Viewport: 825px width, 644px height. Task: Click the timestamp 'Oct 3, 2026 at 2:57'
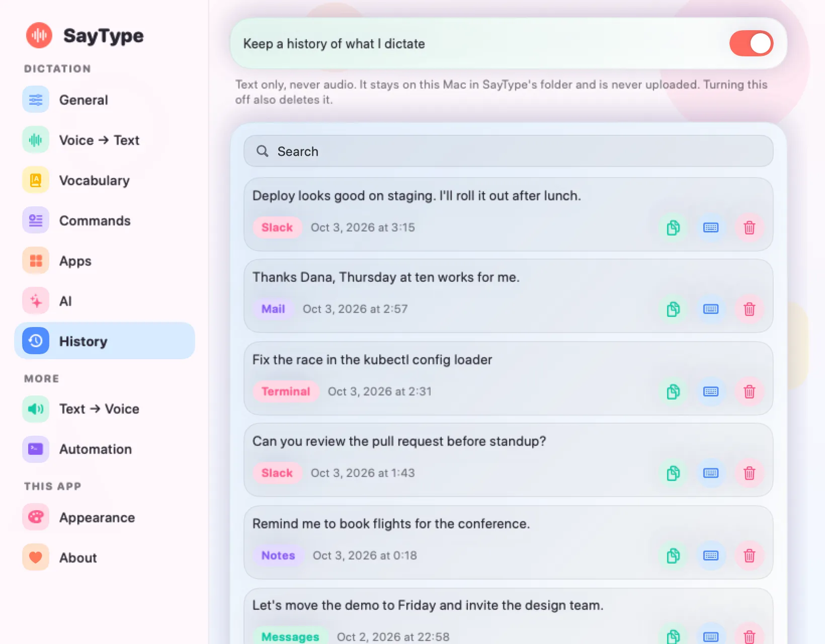(x=355, y=309)
